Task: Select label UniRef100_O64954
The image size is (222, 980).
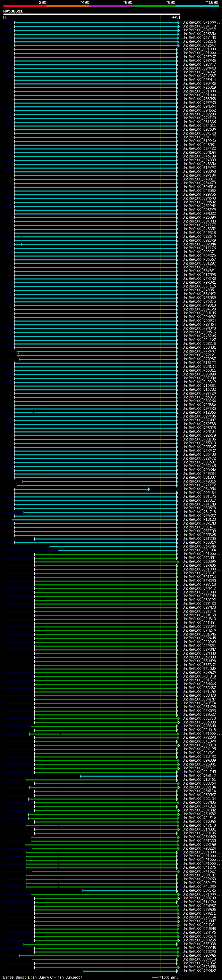Action: pos(199,489)
